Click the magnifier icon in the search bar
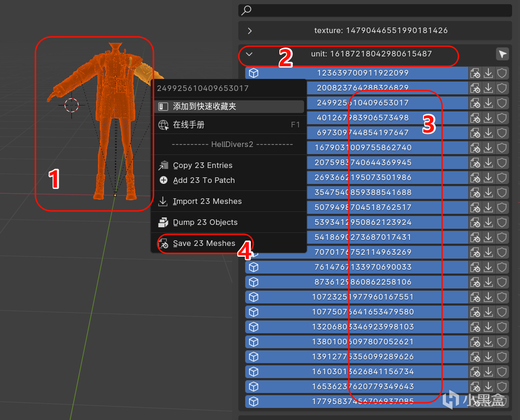 [246, 11]
